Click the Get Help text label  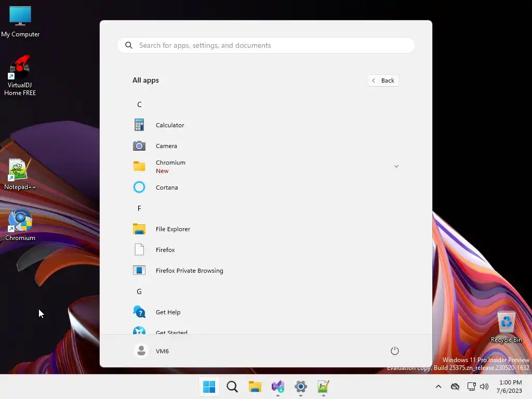[168, 312]
